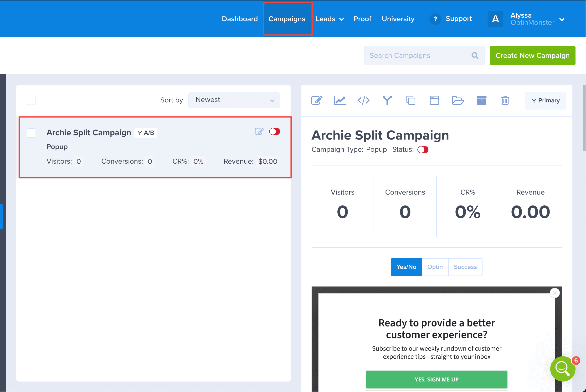Click the archive box icon
This screenshot has width=586, height=392.
point(481,100)
